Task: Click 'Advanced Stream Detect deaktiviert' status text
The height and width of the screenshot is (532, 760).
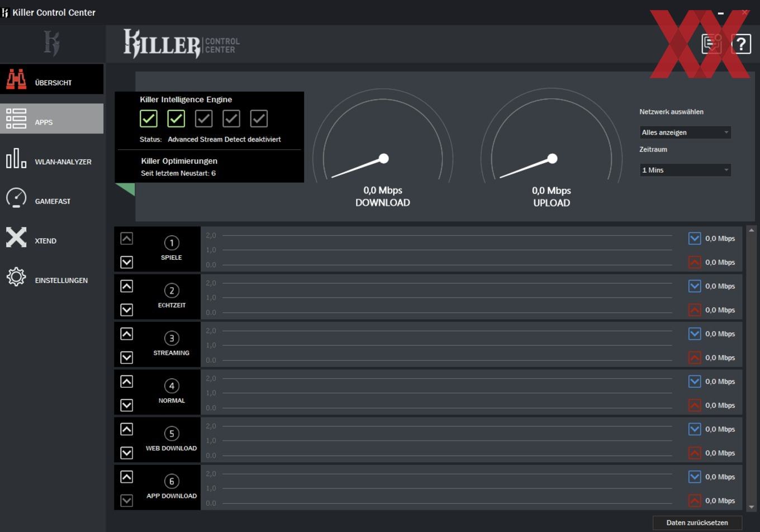Action: click(x=224, y=139)
